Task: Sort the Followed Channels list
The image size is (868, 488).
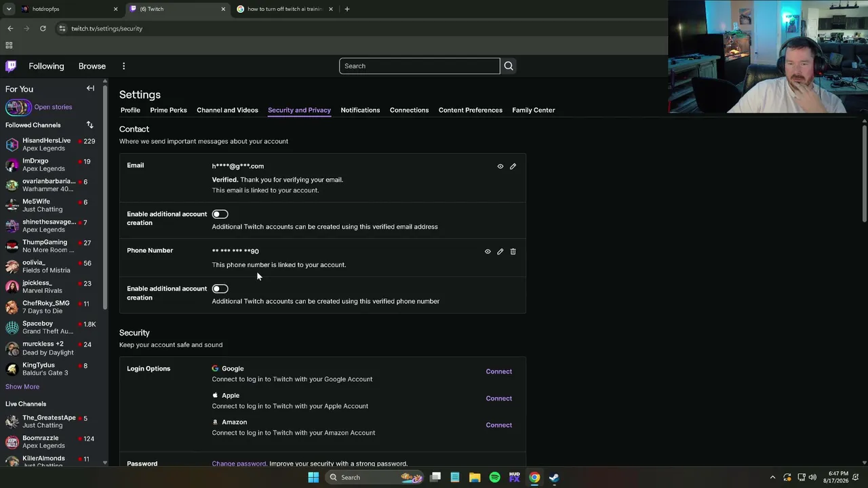Action: [x=90, y=125]
